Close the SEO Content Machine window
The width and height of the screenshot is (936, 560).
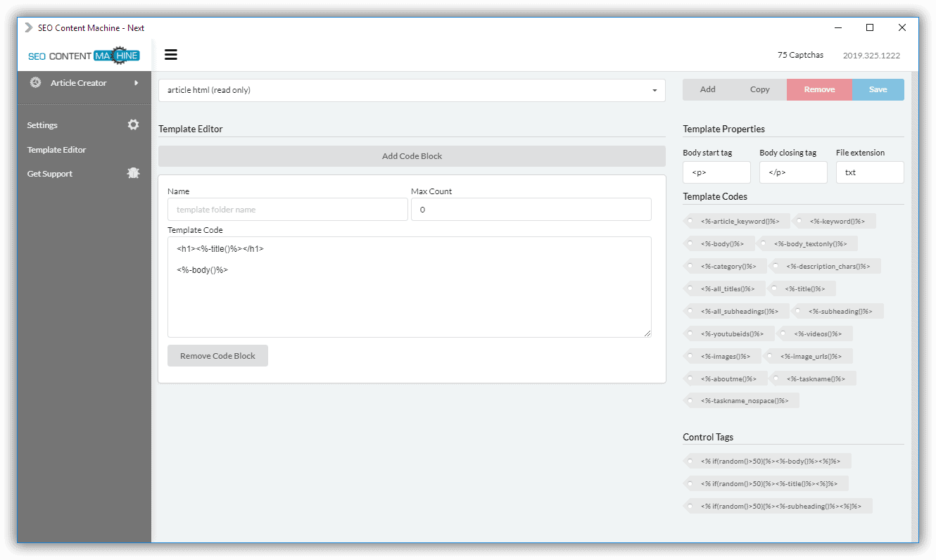click(902, 28)
